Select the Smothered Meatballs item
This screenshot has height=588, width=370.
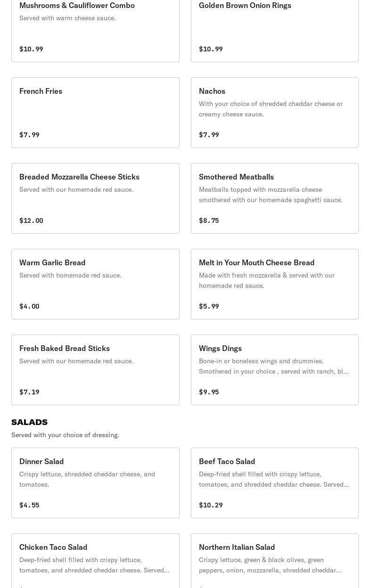click(x=274, y=198)
